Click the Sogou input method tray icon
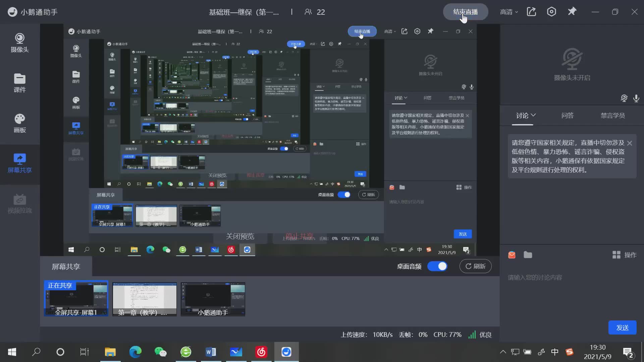The height and width of the screenshot is (362, 644). click(570, 352)
